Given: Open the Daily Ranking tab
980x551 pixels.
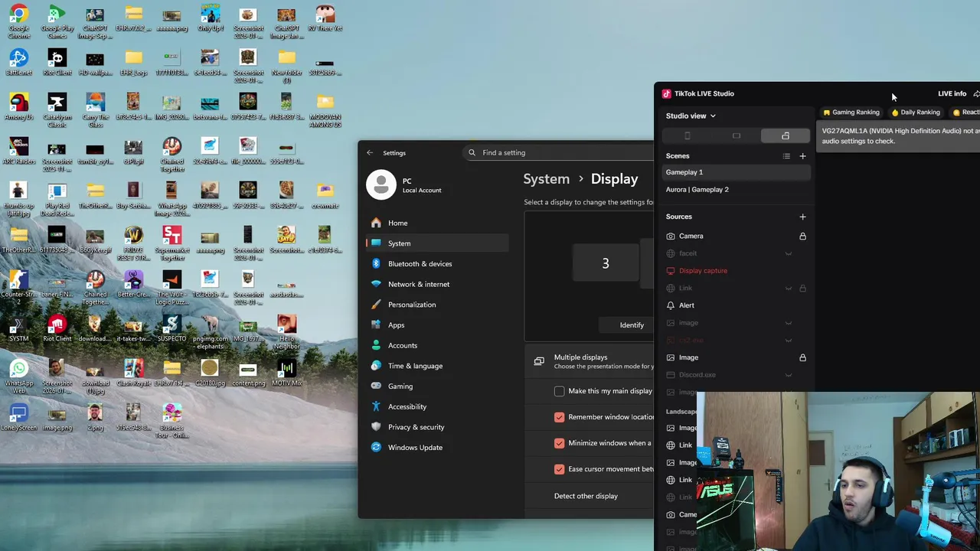Looking at the screenshot, I should pos(915,112).
